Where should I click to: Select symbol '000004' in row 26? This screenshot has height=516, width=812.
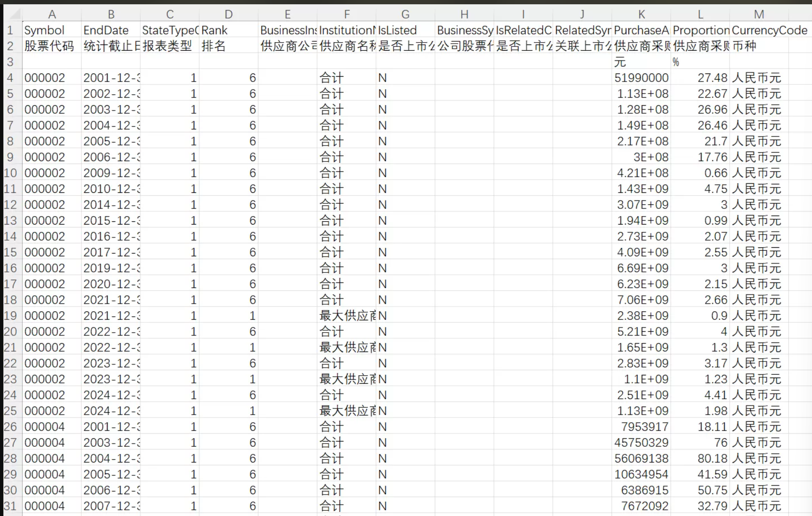(x=52, y=427)
